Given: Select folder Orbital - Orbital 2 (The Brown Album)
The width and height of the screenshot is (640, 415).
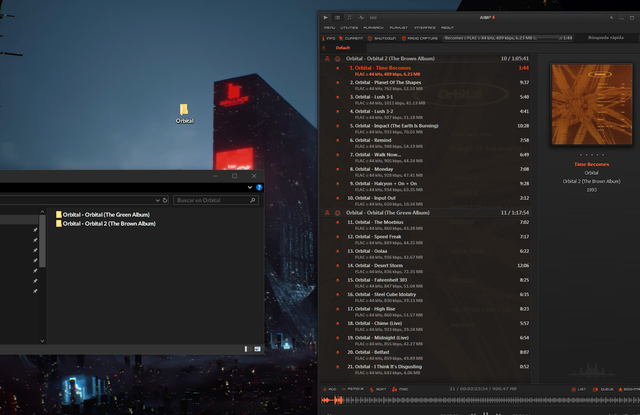Looking at the screenshot, I should pyautogui.click(x=106, y=224).
